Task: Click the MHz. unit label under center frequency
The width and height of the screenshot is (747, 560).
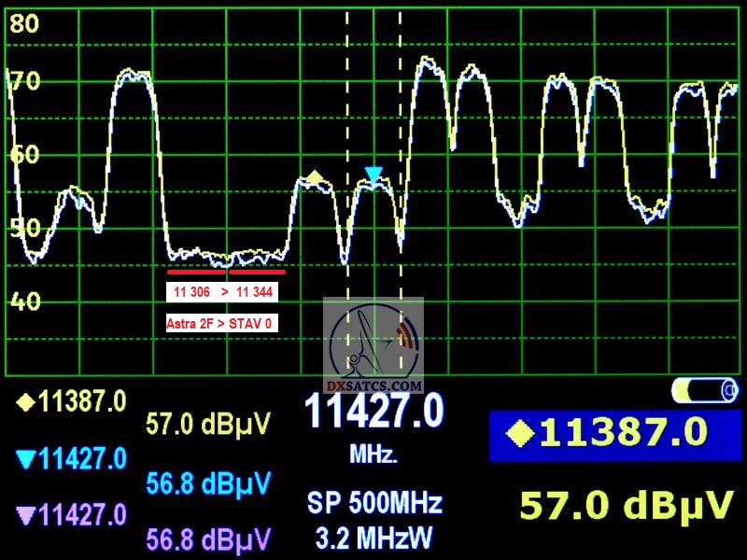Action: 373,455
